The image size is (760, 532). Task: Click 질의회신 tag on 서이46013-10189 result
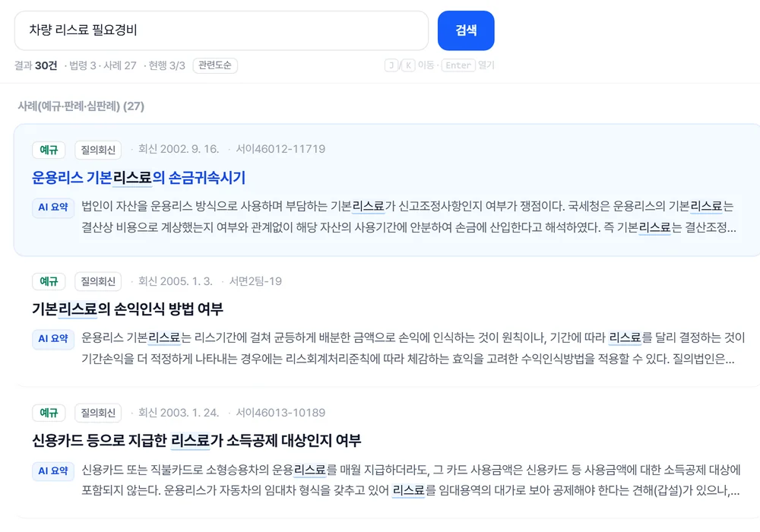(x=98, y=413)
